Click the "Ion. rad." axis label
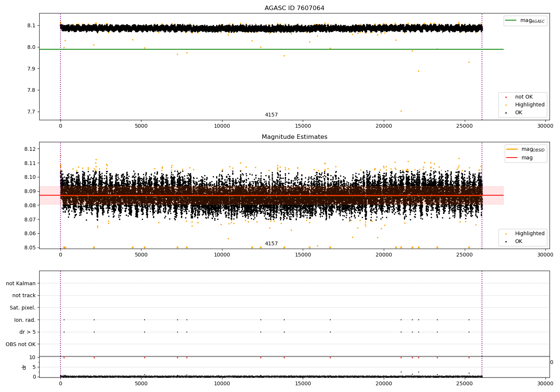Viewport: 560px width, 392px height. (25, 320)
